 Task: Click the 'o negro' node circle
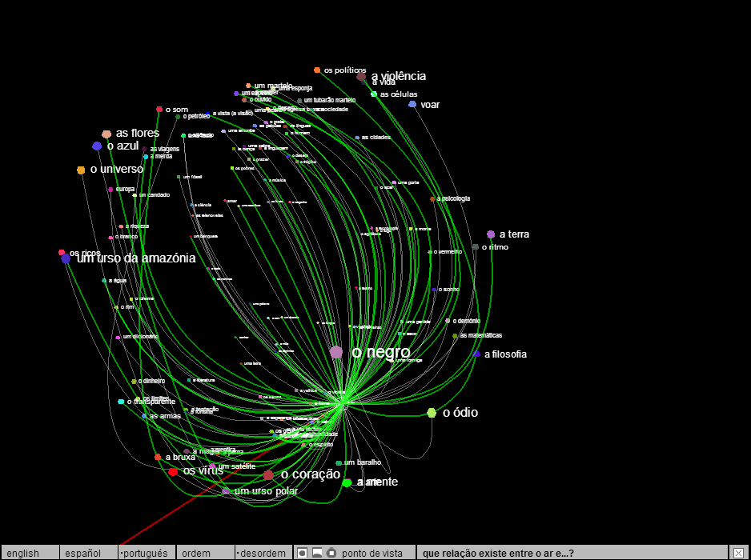tap(336, 352)
